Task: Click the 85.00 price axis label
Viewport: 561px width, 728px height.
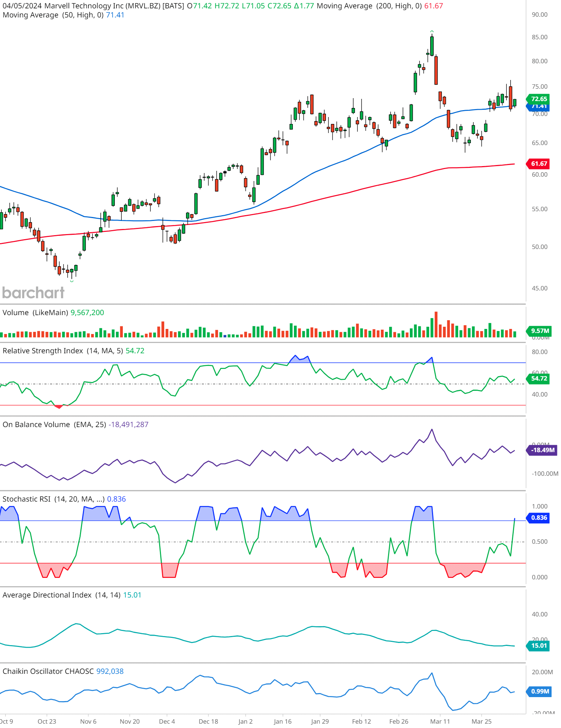Action: point(540,37)
